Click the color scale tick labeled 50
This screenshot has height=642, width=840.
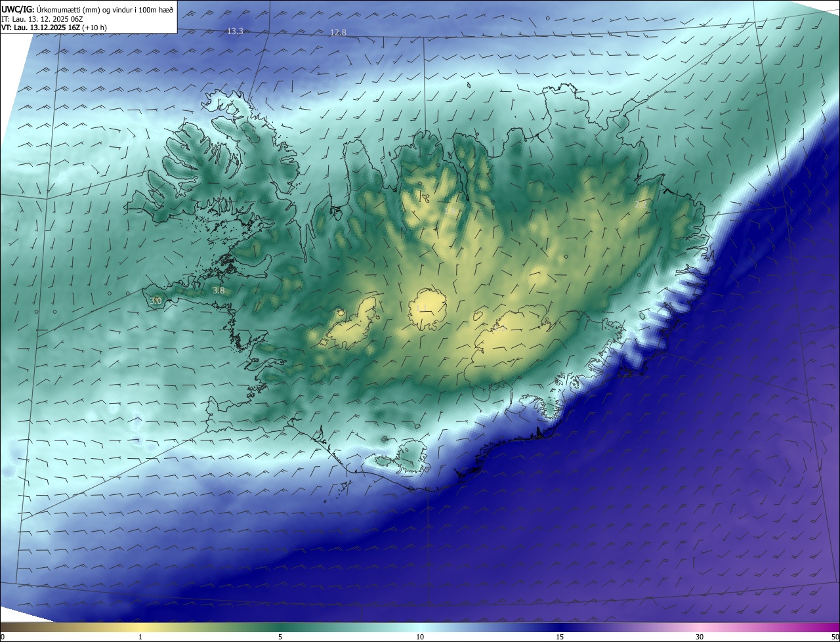coord(835,637)
